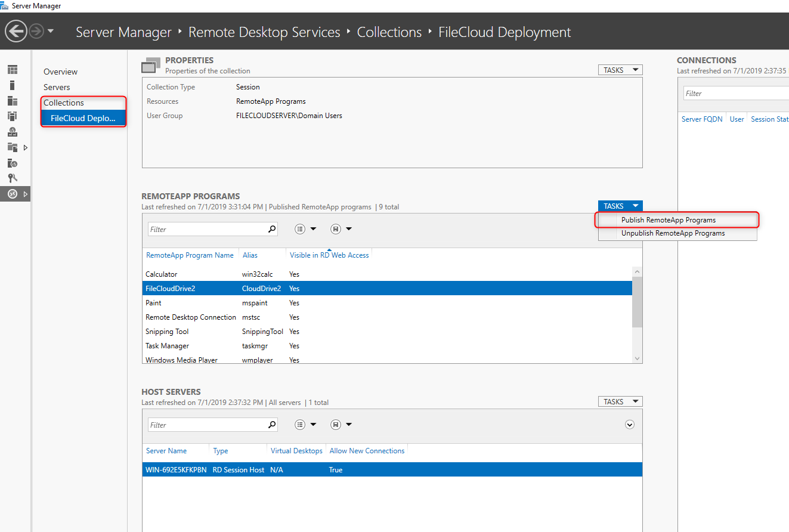Image resolution: width=789 pixels, height=532 pixels.
Task: Click the Dashboard grid icon in sidebar
Action: 13,70
